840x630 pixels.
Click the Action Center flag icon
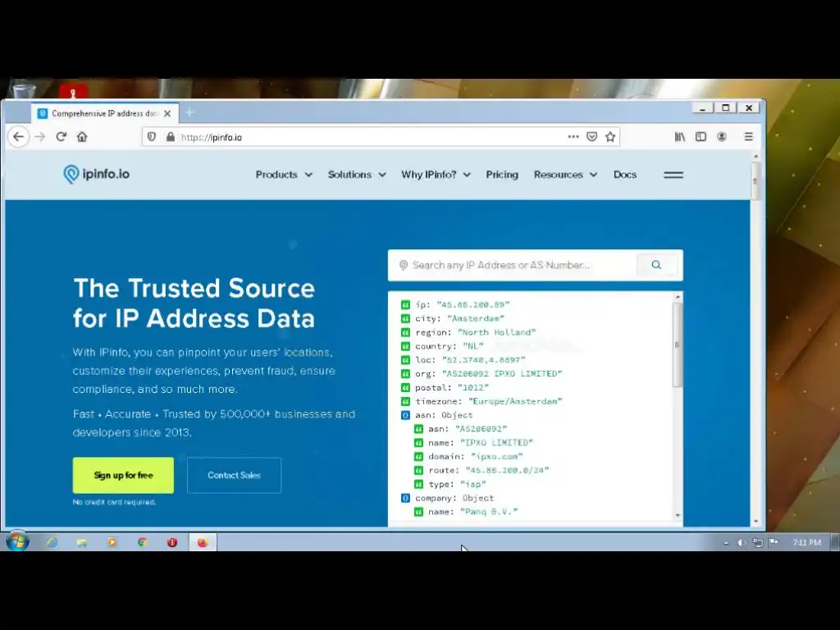tap(774, 543)
